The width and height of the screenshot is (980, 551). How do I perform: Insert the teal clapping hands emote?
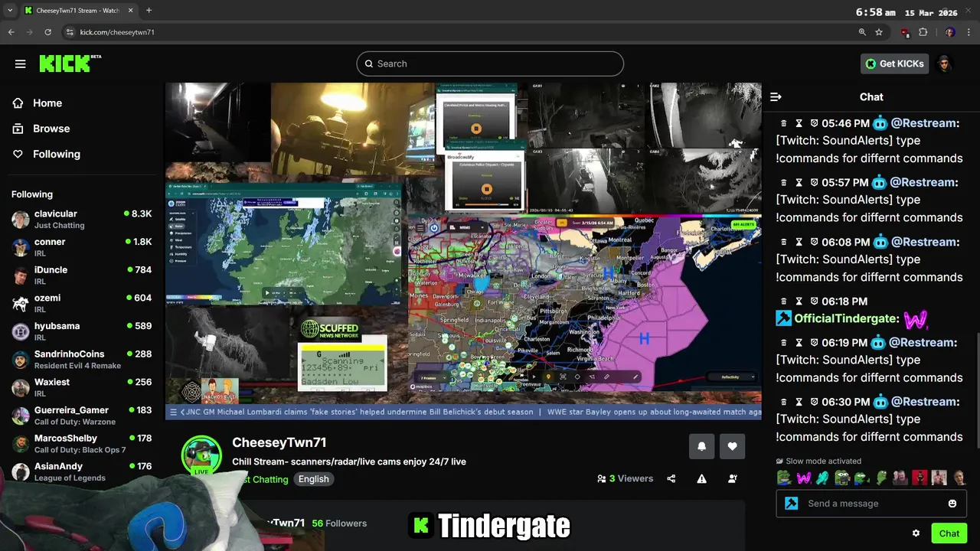(x=822, y=478)
